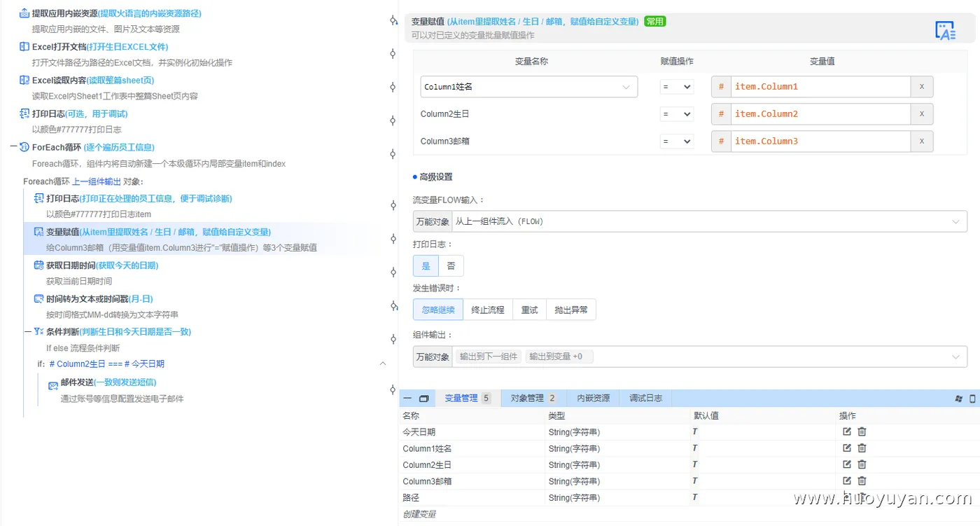
Task: Click the 时间转为文本或时间戳 step icon
Action: tap(39, 299)
